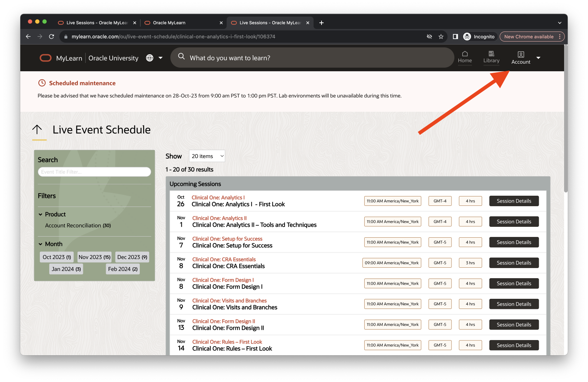This screenshot has width=588, height=382.
Task: Click the browser URL address bar
Action: [x=243, y=37]
